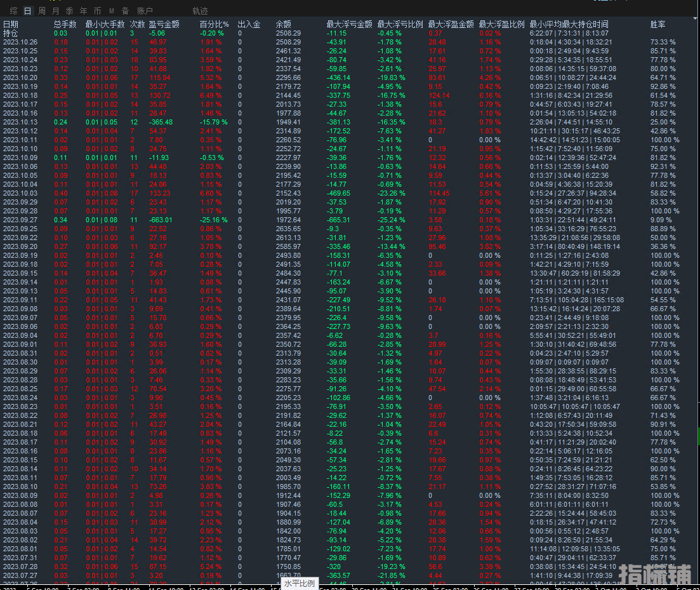Open the 周 weekly tab
Image resolution: width=700 pixels, height=590 pixels.
42,11
